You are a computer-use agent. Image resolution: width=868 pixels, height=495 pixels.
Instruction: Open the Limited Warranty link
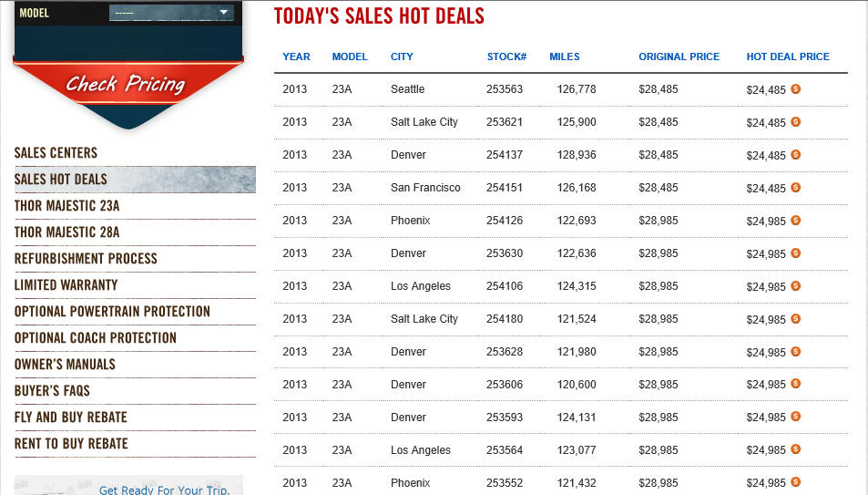(x=66, y=285)
